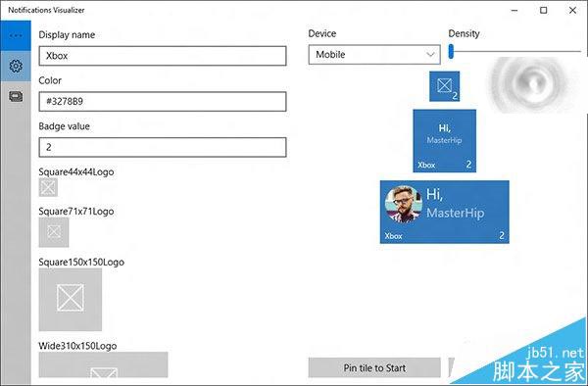Click the Color field showing #3278B9
588x386 pixels.
(163, 102)
